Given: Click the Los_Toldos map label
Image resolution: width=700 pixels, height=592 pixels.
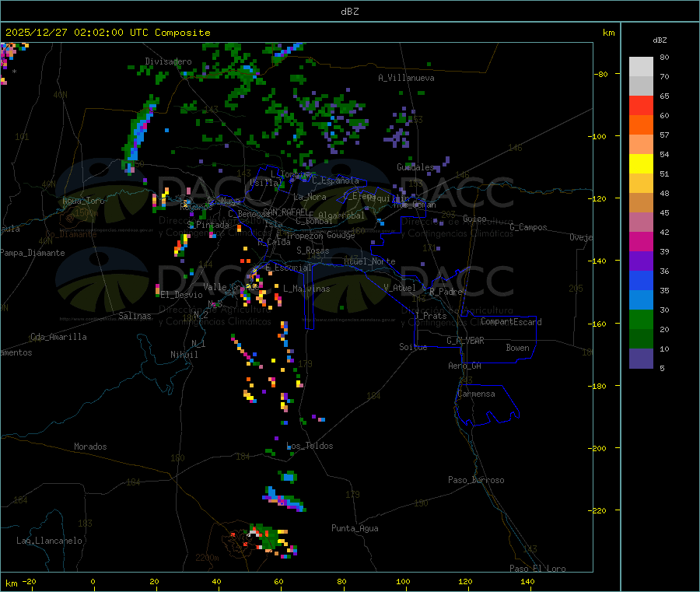Looking at the screenshot, I should tap(310, 446).
